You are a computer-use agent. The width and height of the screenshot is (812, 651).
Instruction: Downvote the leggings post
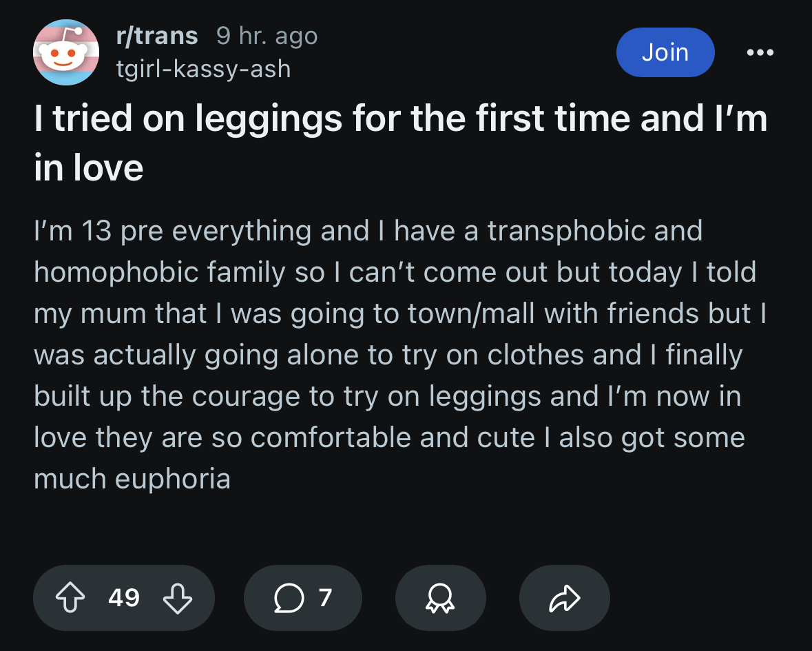178,598
